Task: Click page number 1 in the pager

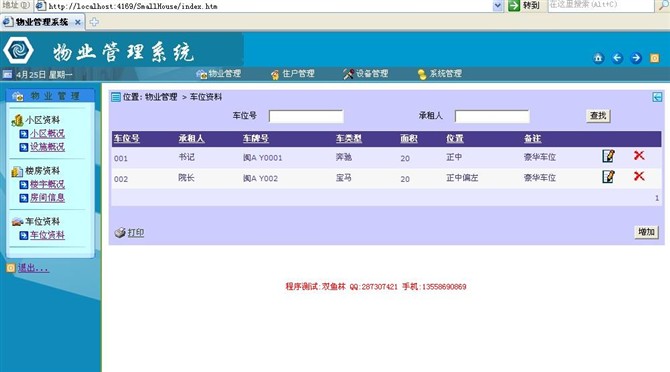Action: pos(657,198)
